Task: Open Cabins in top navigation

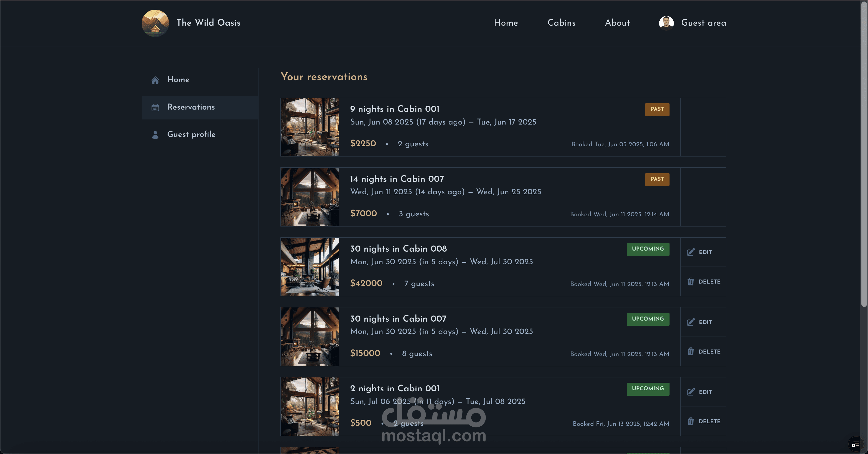Action: [561, 23]
